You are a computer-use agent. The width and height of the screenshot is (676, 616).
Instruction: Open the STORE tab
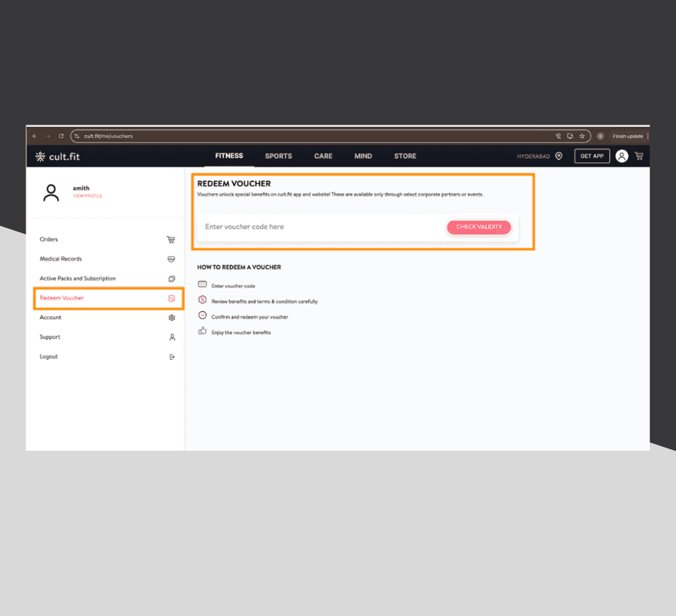coord(405,156)
